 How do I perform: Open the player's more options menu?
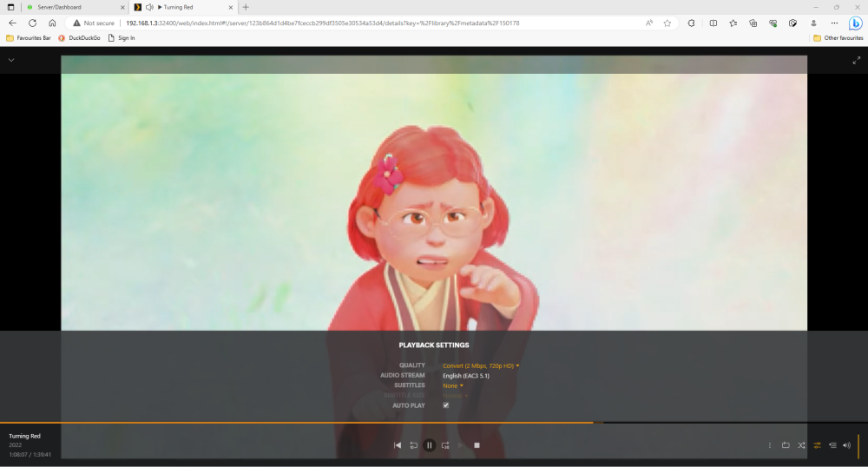[x=769, y=445]
